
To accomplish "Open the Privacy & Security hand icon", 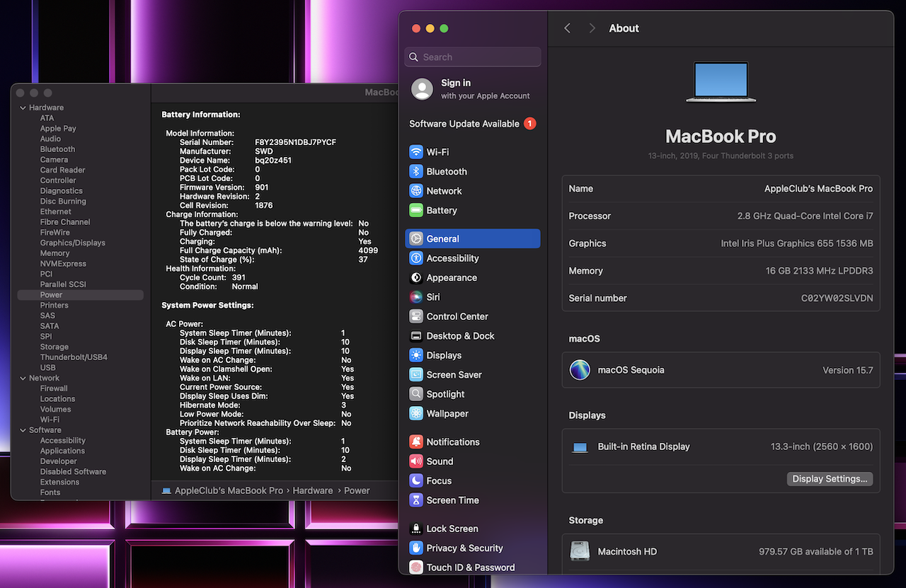I will point(416,548).
